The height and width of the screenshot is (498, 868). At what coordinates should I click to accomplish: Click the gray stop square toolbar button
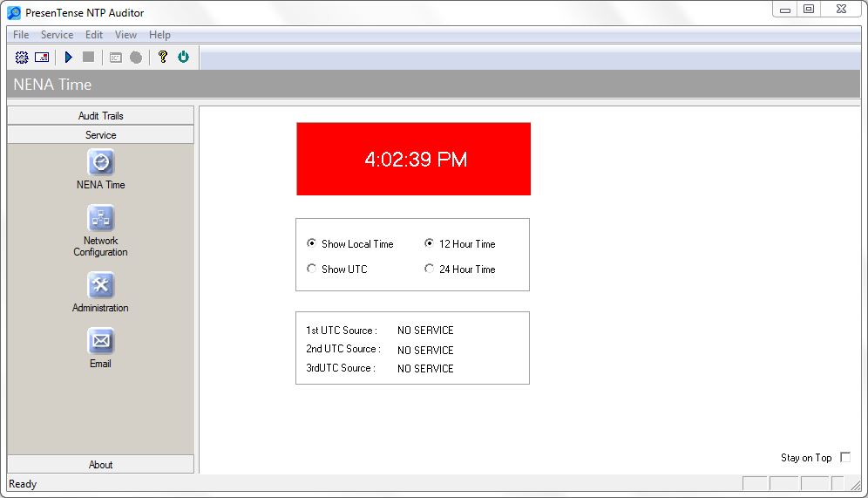pos(88,57)
